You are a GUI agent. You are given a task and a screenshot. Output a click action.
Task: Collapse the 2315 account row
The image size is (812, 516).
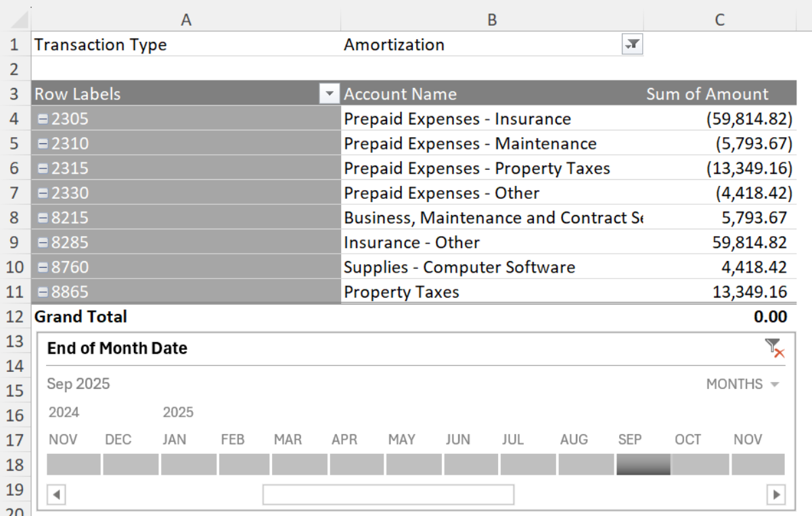click(43, 168)
